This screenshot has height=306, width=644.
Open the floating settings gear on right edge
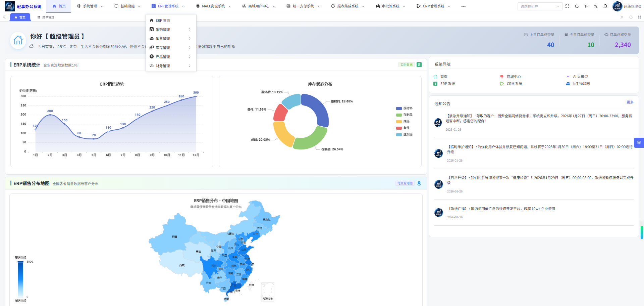pos(639,142)
